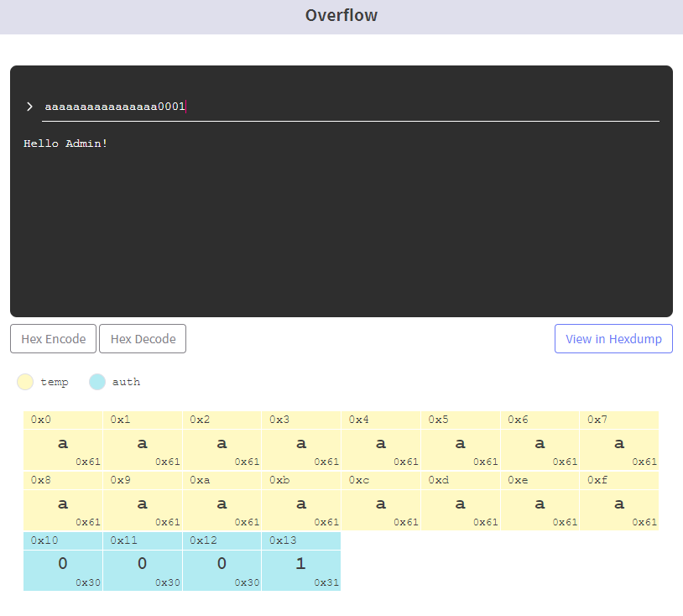This screenshot has height=616, width=683.
Task: Select memory cell 0x3
Action: tap(301, 441)
